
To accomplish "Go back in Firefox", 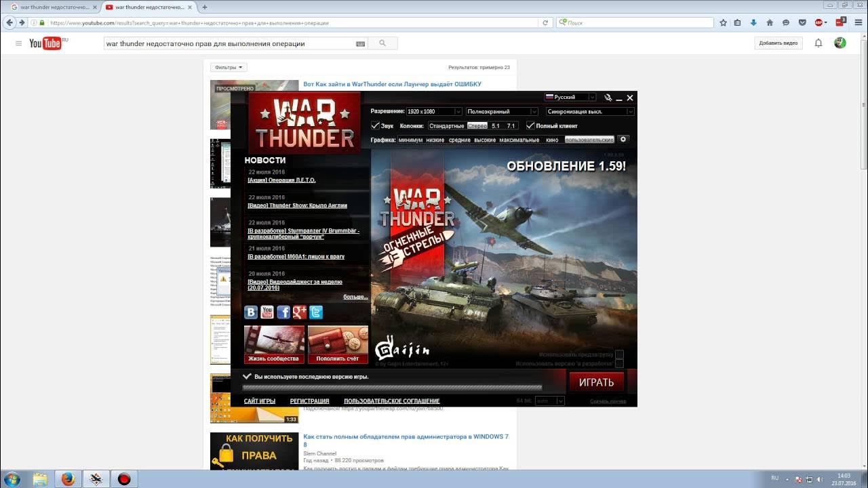I will coord(9,22).
